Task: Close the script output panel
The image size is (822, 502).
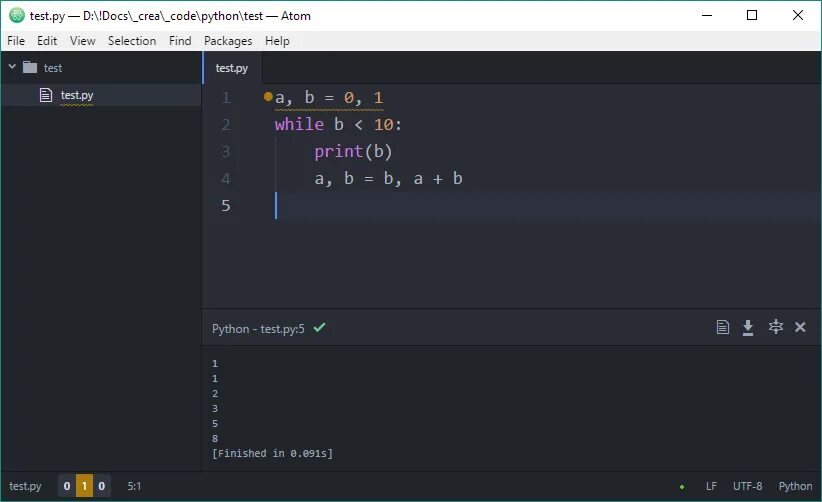Action: (x=800, y=327)
